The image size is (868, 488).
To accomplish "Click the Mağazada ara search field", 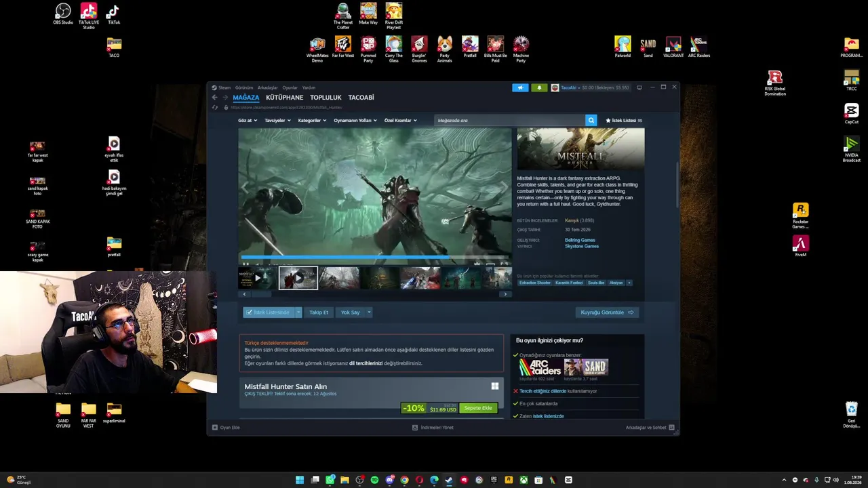I will (x=510, y=120).
